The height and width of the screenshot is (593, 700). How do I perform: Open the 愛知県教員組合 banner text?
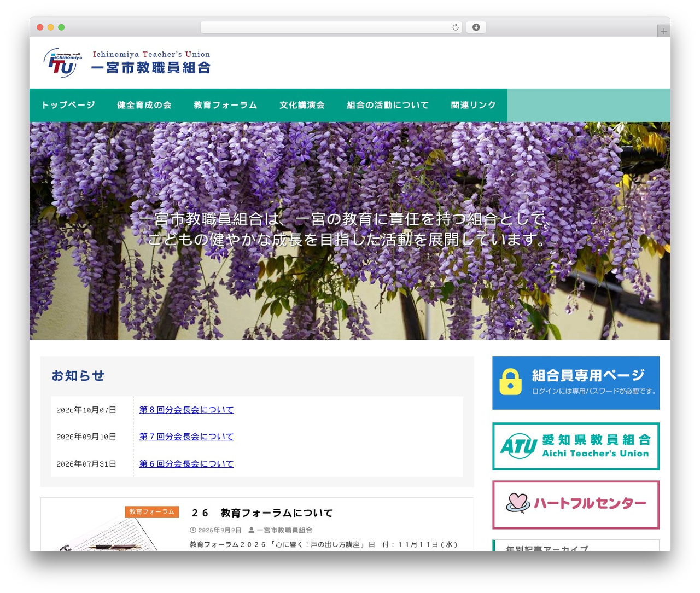click(596, 440)
